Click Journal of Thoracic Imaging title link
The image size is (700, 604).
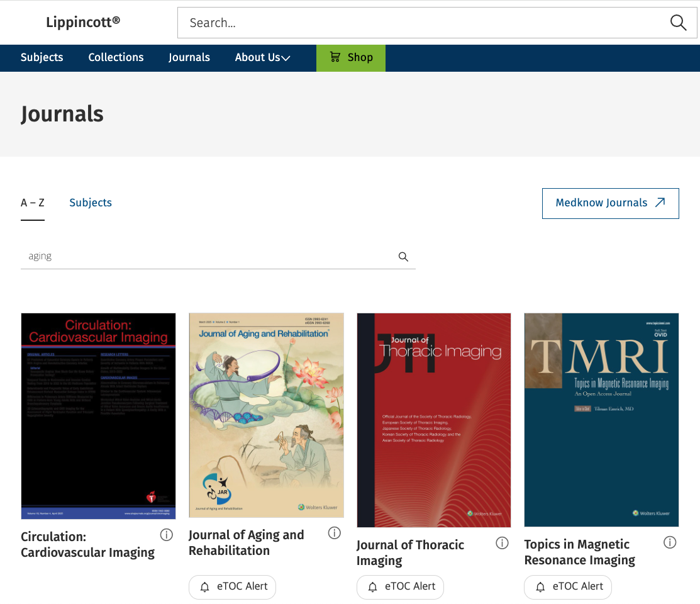[x=410, y=552]
